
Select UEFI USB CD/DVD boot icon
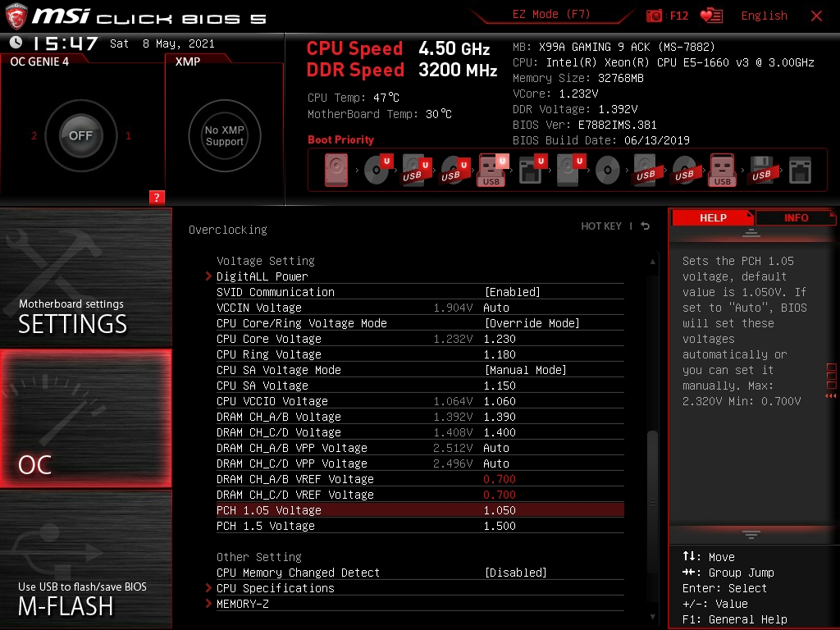[x=454, y=171]
